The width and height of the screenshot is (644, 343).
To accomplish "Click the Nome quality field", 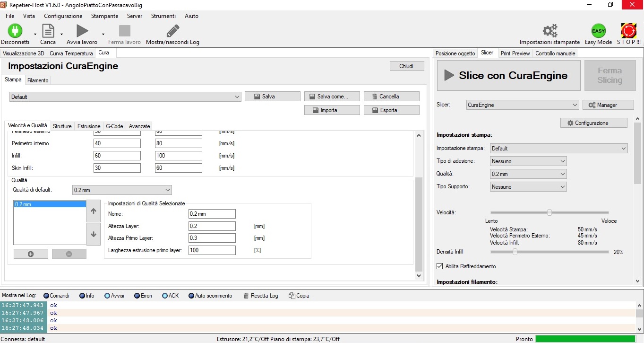I will [212, 214].
